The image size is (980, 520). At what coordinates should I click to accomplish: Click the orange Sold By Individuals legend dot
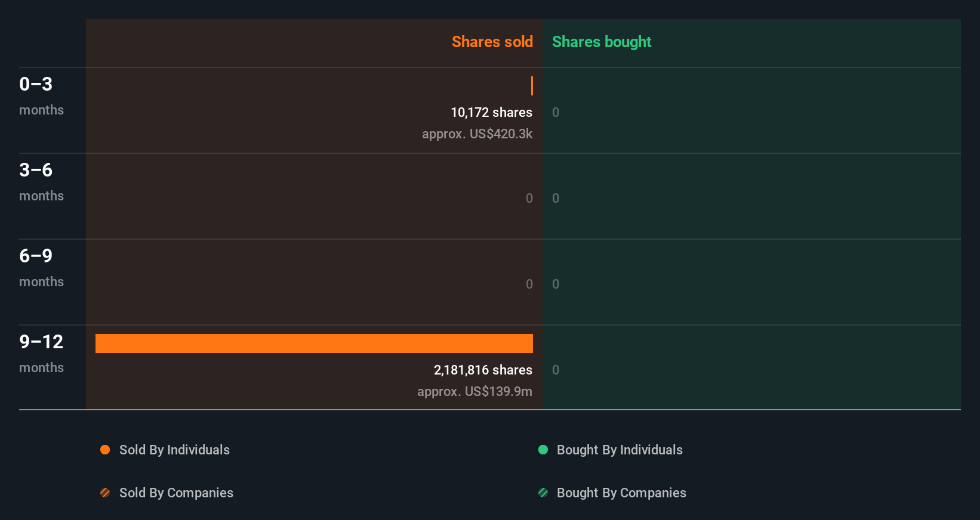(105, 450)
